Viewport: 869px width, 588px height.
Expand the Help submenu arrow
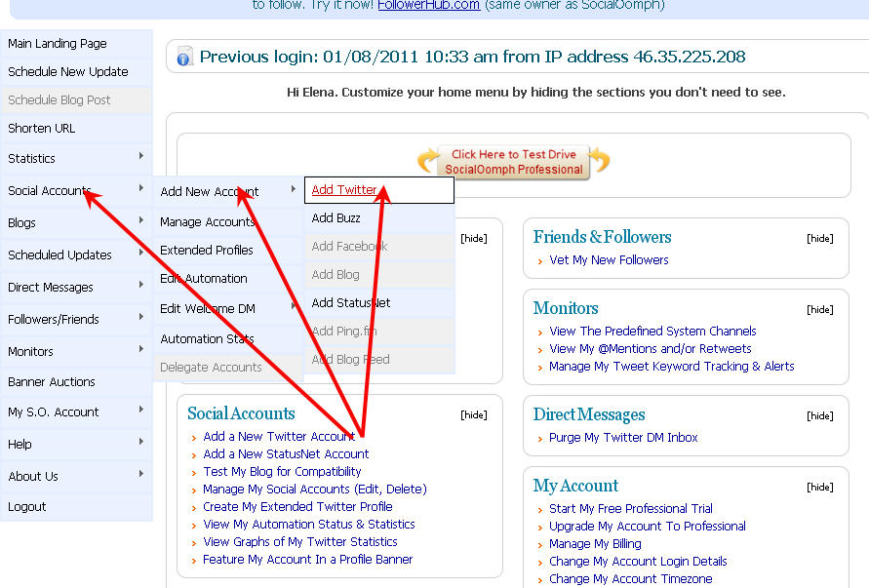point(141,442)
